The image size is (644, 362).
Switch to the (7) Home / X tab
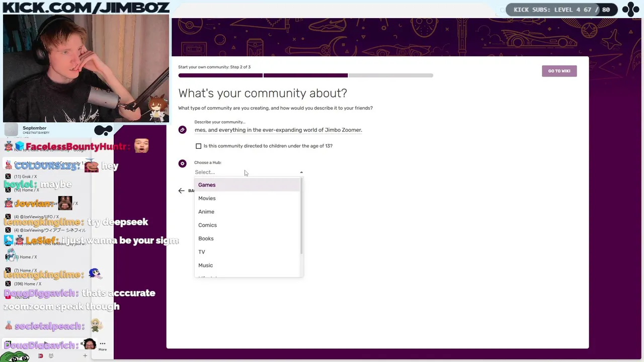(x=25, y=270)
